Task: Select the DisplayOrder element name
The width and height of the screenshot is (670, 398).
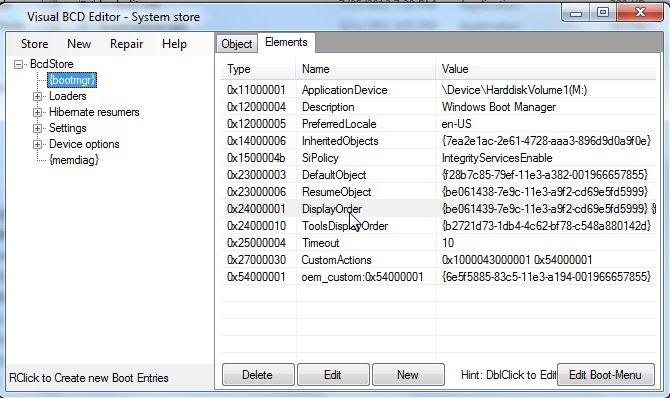Action: [332, 209]
